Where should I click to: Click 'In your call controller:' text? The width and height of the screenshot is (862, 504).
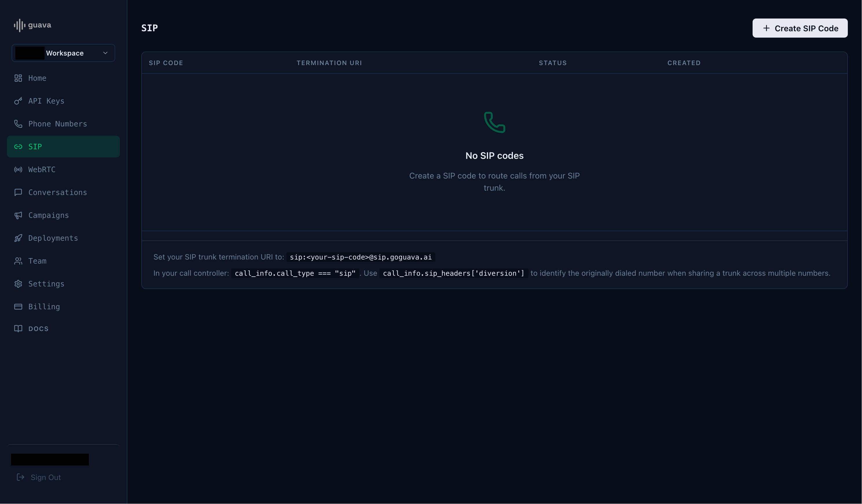pyautogui.click(x=191, y=273)
